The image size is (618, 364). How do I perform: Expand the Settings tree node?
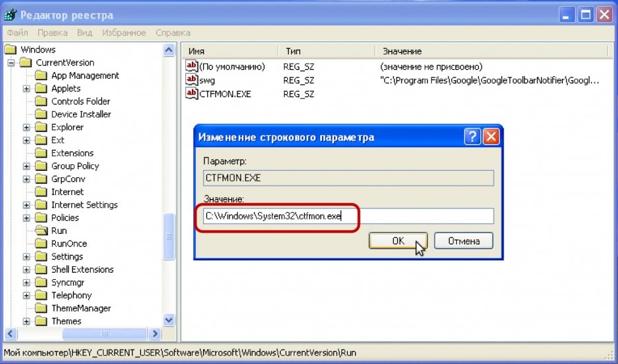[x=26, y=257]
